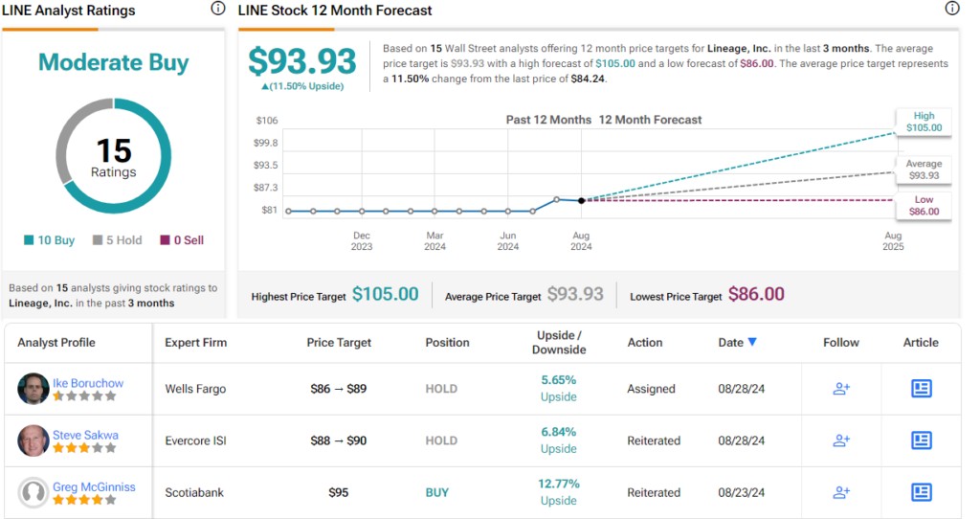
Task: Follow analyst Steve Sakwa
Action: 841,440
